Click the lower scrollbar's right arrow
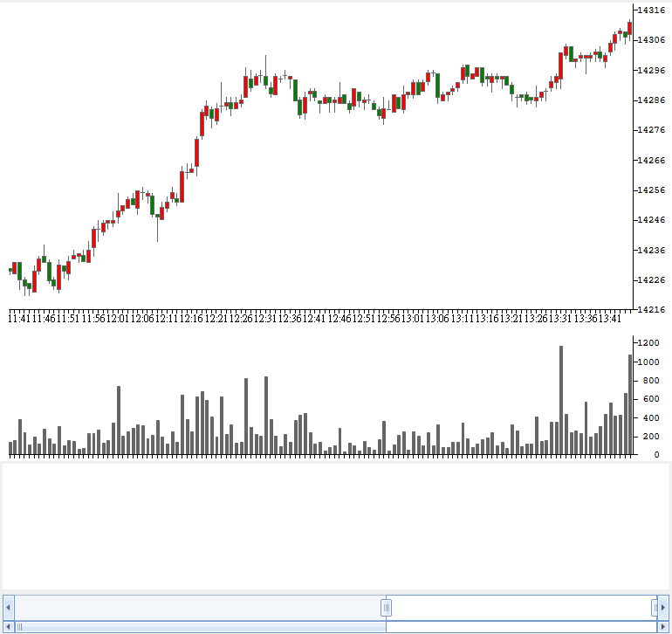Image resolution: width=672 pixels, height=634 pixels. click(x=663, y=627)
